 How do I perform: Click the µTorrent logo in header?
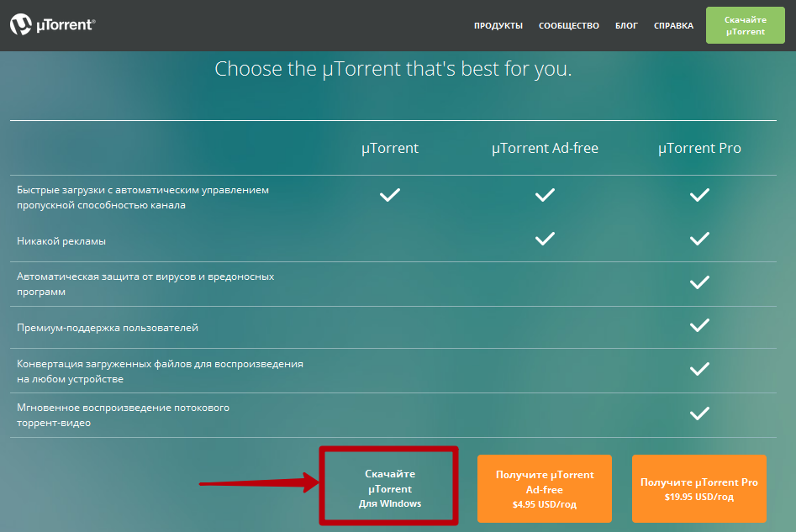(53, 24)
